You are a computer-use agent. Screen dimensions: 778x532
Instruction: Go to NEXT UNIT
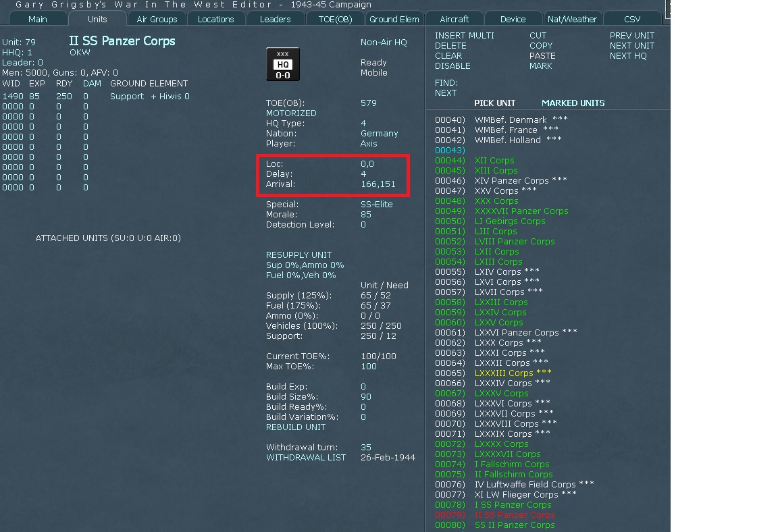632,46
